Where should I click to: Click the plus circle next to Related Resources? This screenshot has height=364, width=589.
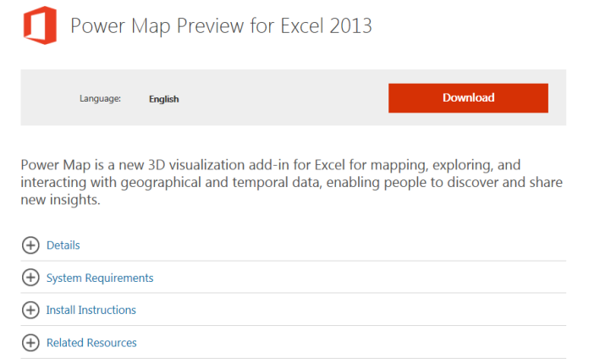click(x=30, y=343)
